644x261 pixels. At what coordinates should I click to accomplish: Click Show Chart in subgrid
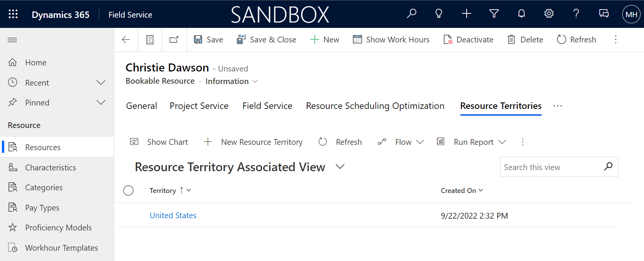pos(159,142)
